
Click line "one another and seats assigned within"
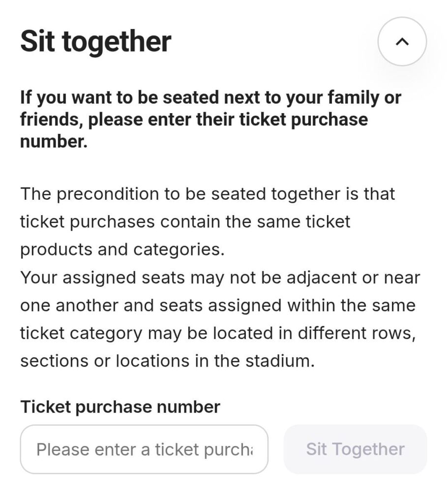click(x=217, y=305)
